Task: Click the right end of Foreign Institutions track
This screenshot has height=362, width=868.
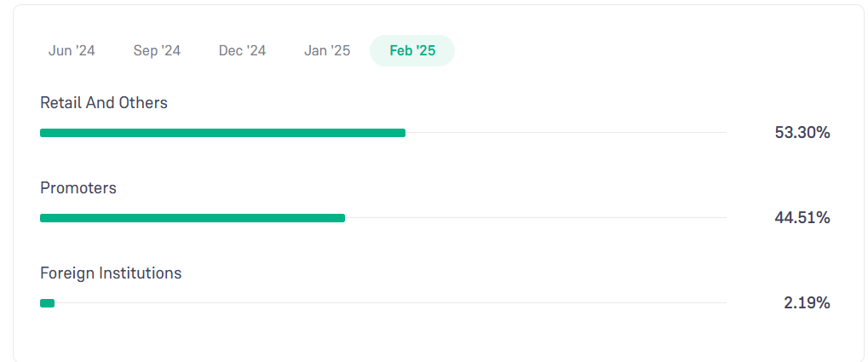Action: coord(723,303)
